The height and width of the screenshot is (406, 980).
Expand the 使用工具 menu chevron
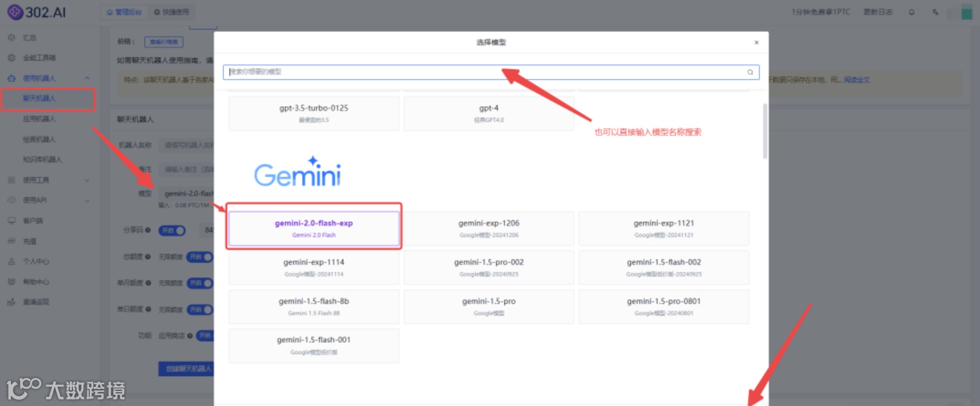[x=87, y=180]
